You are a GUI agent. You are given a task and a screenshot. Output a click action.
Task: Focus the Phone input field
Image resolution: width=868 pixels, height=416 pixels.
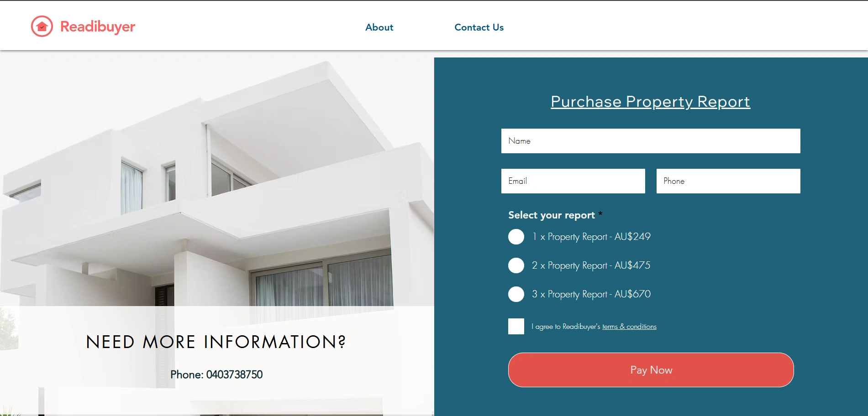point(728,181)
